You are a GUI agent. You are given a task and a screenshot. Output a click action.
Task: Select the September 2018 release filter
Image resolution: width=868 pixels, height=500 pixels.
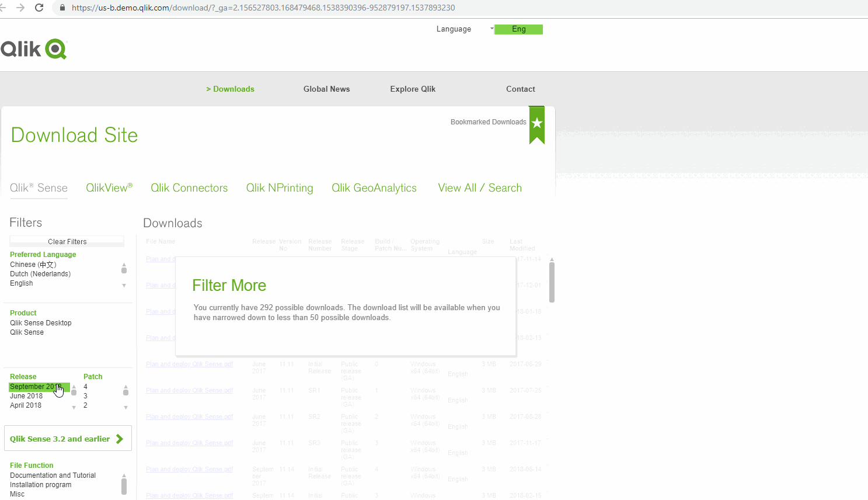coord(39,387)
